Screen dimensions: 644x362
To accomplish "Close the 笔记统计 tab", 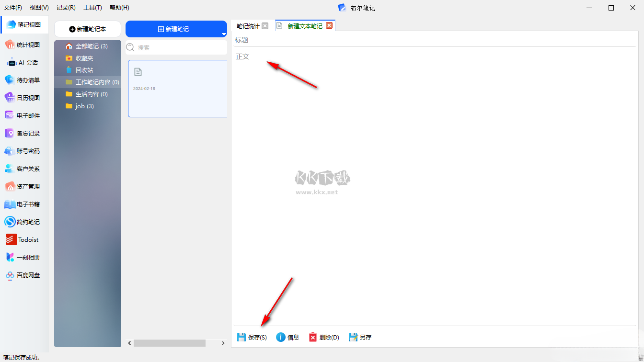I will coord(265,26).
